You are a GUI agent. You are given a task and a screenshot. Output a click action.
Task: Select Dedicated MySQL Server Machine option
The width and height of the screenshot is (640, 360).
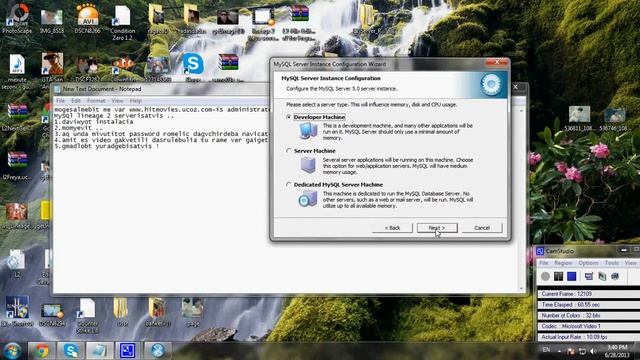[x=289, y=184]
